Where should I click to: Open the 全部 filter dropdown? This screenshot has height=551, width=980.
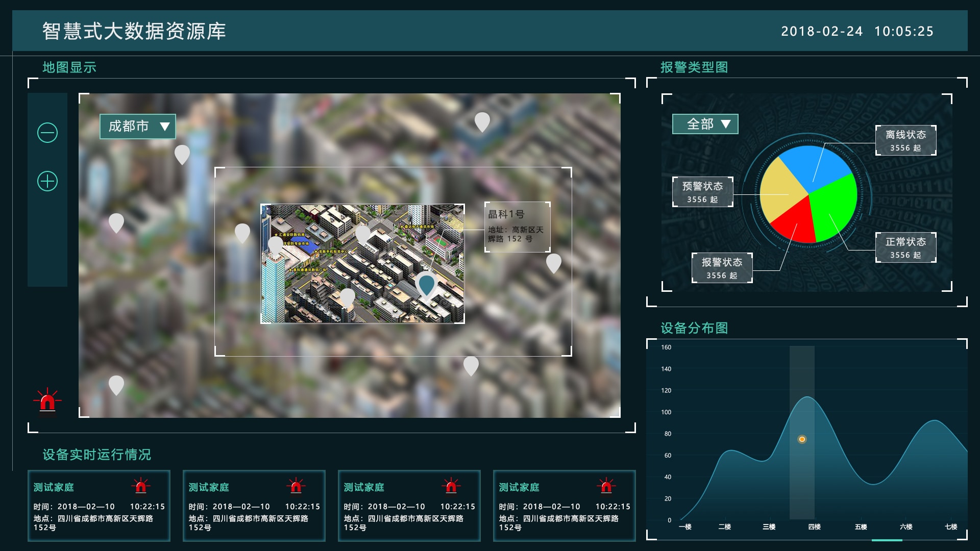click(x=705, y=124)
